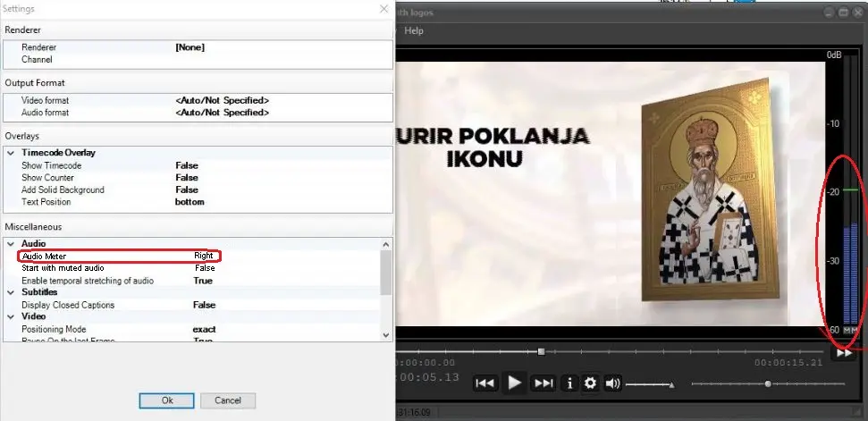Close the Settings dialog with X

point(383,9)
